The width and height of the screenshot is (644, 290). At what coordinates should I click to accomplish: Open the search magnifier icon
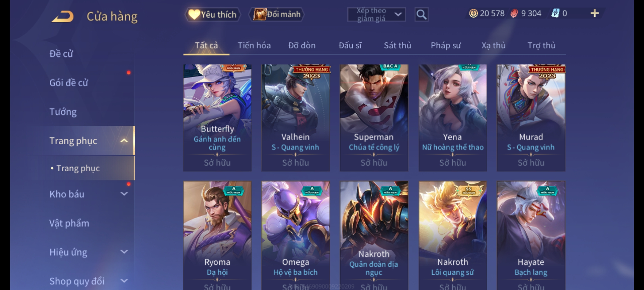pyautogui.click(x=421, y=15)
